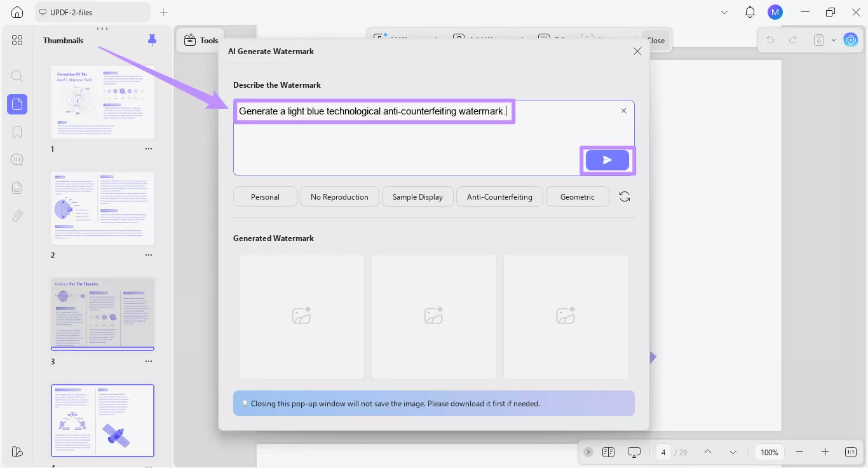868x468 pixels.
Task: Click into the watermark description text box
Action: click(434, 137)
